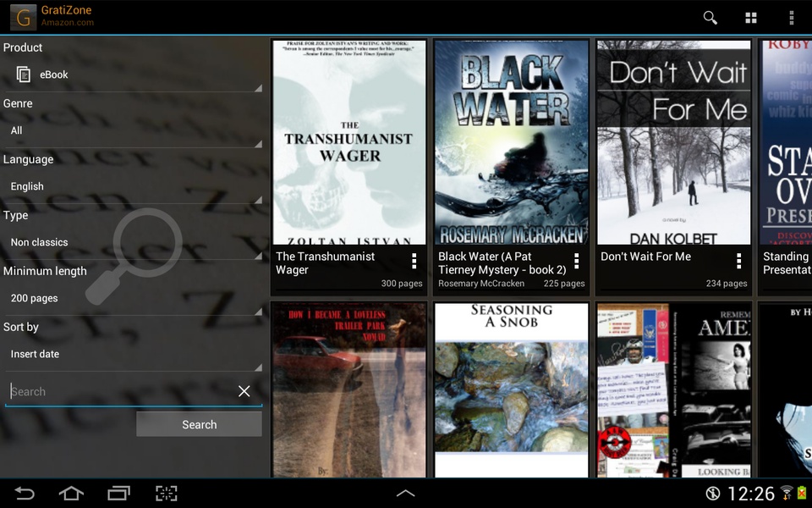This screenshot has height=508, width=812.
Task: Tap the battery status icon
Action: [x=802, y=493]
